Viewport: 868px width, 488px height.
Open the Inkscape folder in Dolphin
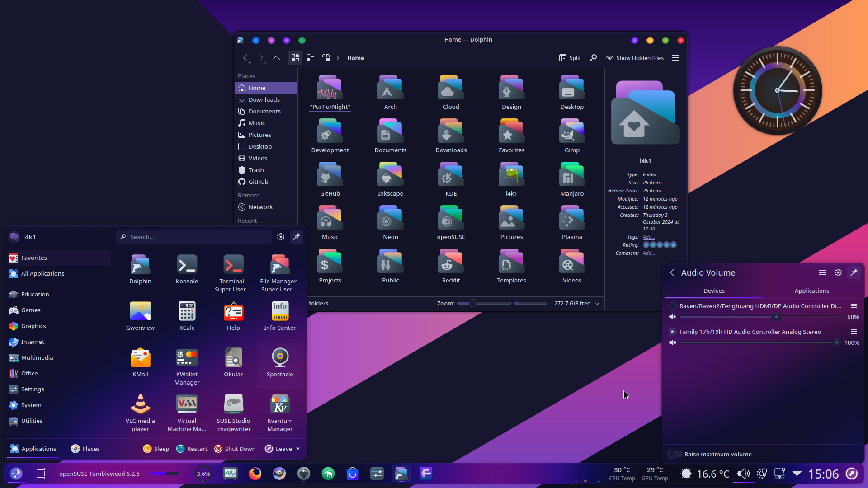click(390, 179)
